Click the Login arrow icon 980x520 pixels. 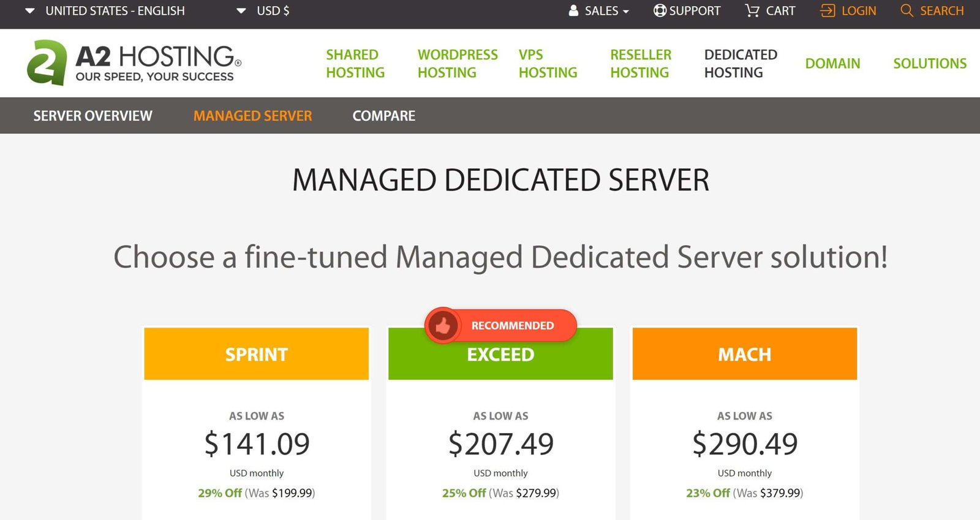pyautogui.click(x=827, y=10)
